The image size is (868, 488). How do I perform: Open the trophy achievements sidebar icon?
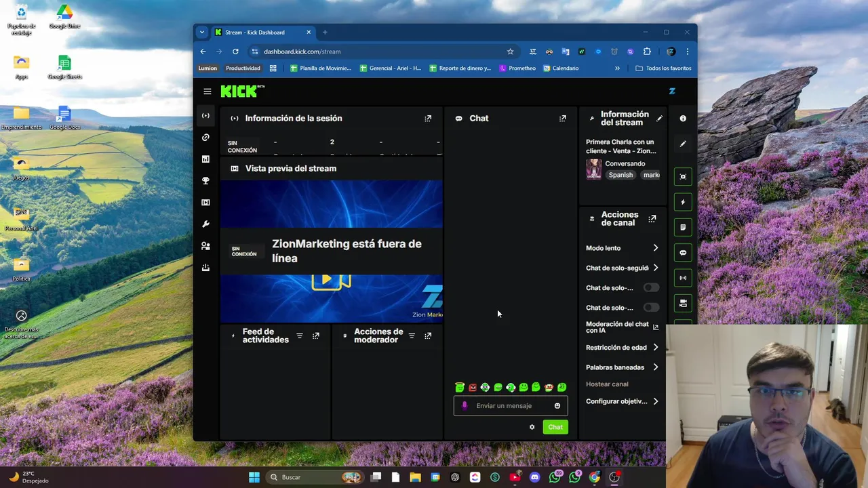click(x=205, y=180)
